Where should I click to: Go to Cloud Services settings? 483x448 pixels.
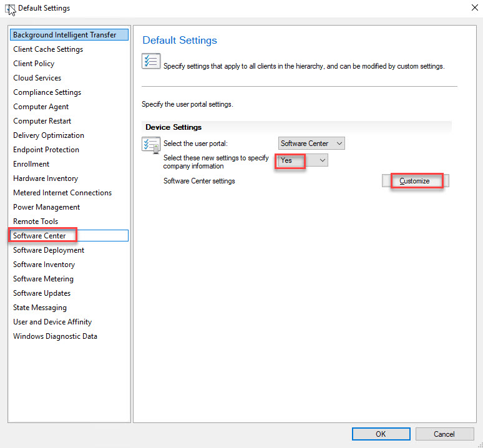[37, 78]
